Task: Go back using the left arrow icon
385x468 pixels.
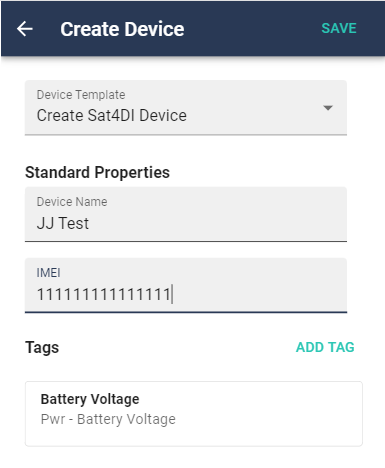Action: (x=25, y=29)
